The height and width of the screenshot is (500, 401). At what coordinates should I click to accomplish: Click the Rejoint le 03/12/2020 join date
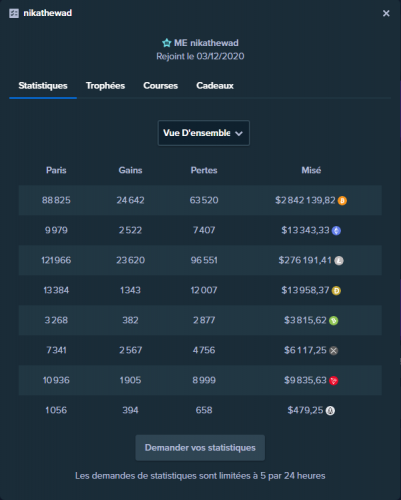pyautogui.click(x=200, y=56)
